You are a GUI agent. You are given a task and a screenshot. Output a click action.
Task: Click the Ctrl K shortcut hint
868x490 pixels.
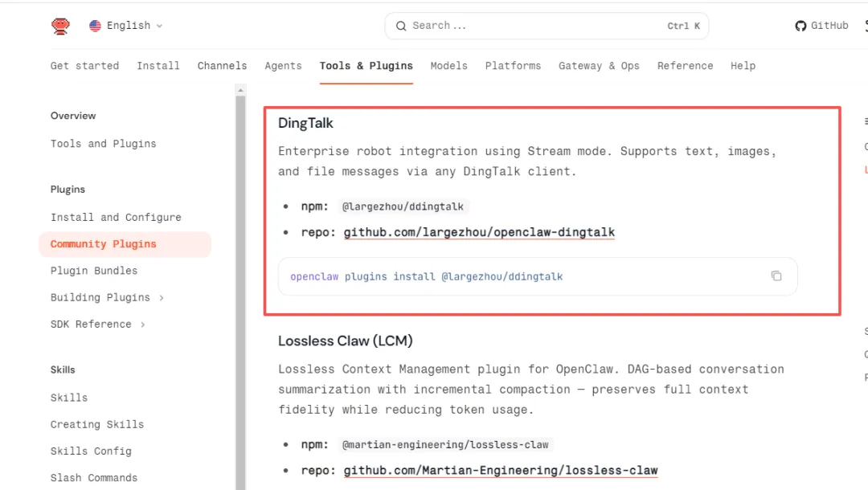684,26
